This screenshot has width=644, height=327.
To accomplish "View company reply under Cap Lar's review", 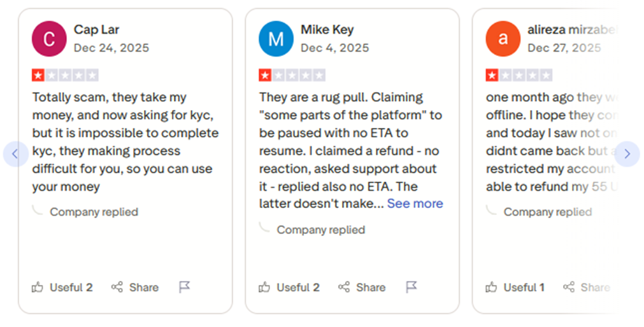I will coord(94,212).
